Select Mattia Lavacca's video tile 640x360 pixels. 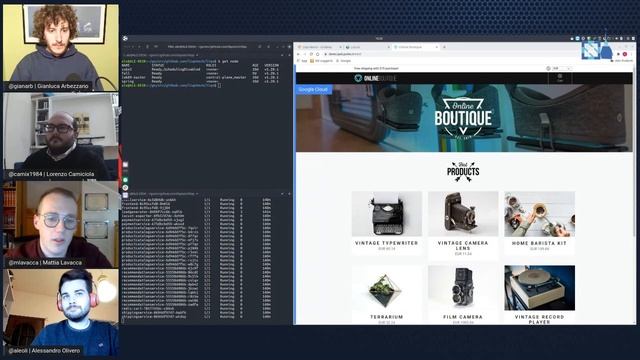click(x=61, y=224)
